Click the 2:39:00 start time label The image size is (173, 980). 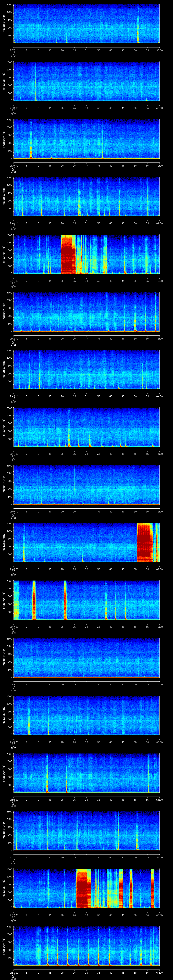[14, 166]
